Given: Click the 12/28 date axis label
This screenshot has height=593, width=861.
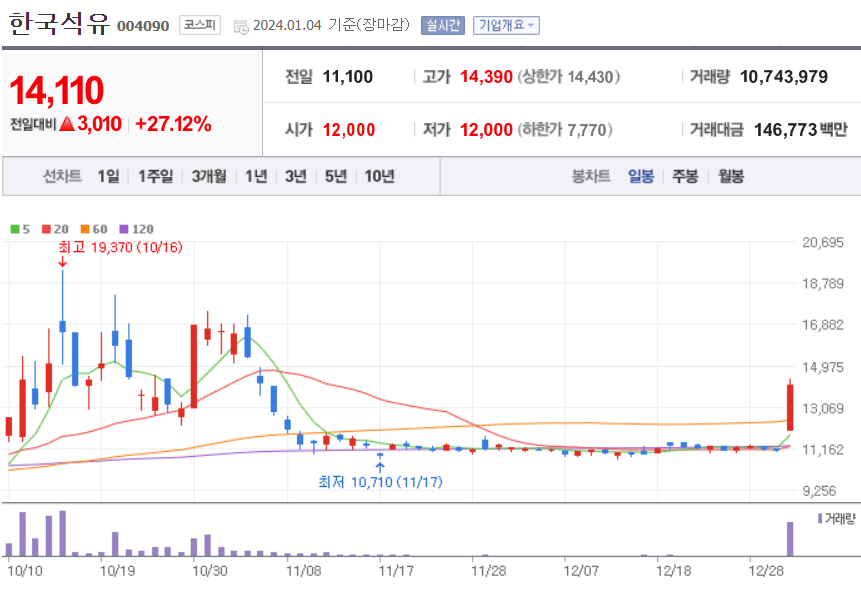Looking at the screenshot, I should pyautogui.click(x=766, y=571).
